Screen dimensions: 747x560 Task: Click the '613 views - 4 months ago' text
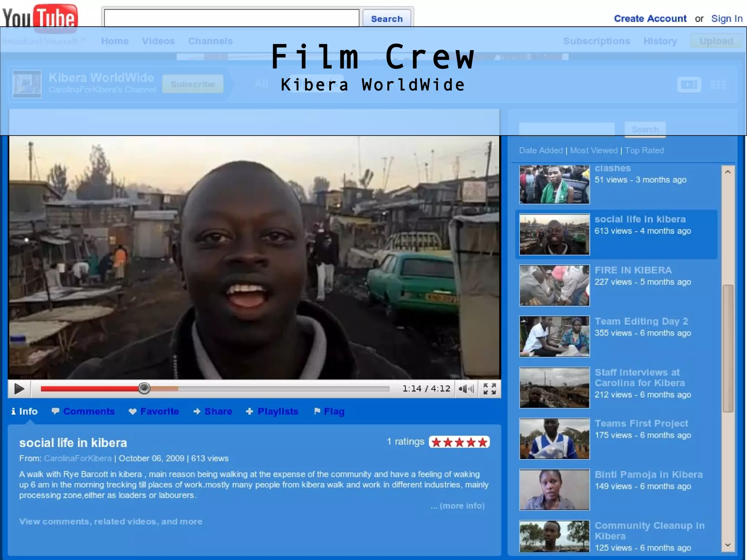(x=643, y=231)
